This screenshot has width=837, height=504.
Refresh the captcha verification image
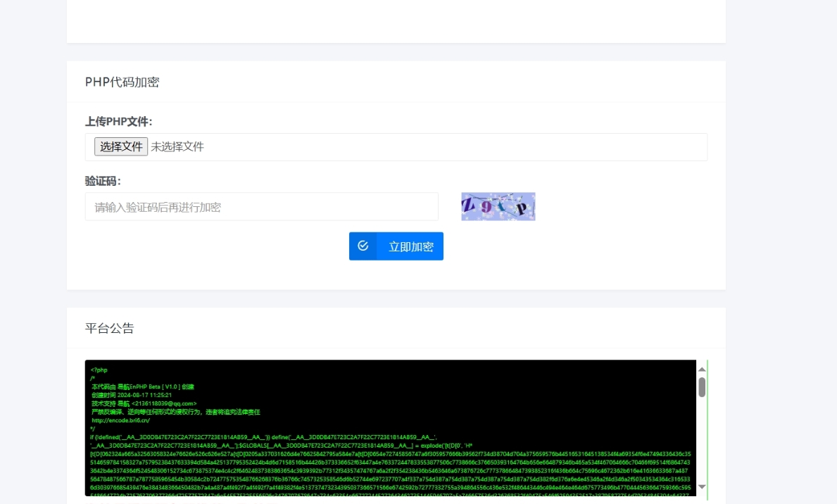[x=498, y=207]
